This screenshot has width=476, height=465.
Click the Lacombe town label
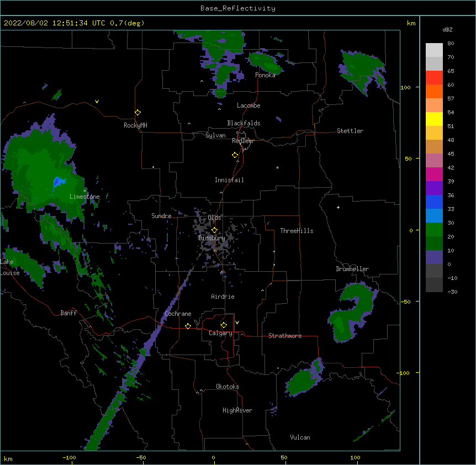coord(248,105)
